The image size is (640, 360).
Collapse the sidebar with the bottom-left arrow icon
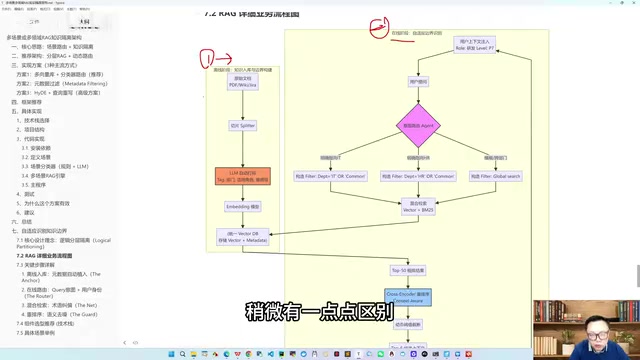(124, 343)
